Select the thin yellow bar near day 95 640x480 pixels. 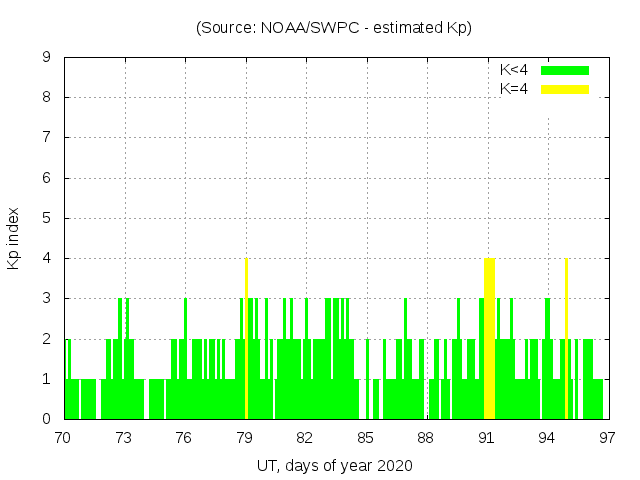[x=566, y=340]
